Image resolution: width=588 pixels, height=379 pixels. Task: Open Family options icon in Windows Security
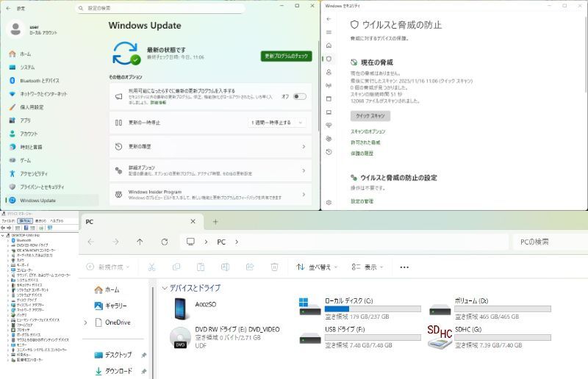pyautogui.click(x=329, y=139)
